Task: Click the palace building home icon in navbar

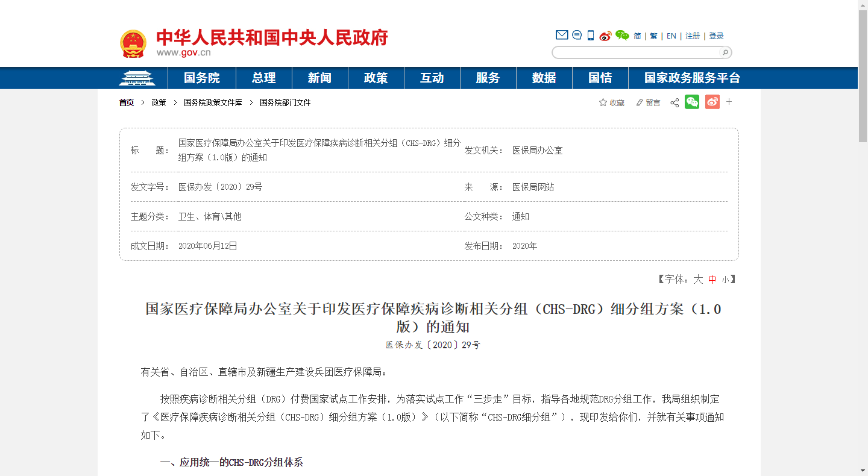Action: (137, 78)
